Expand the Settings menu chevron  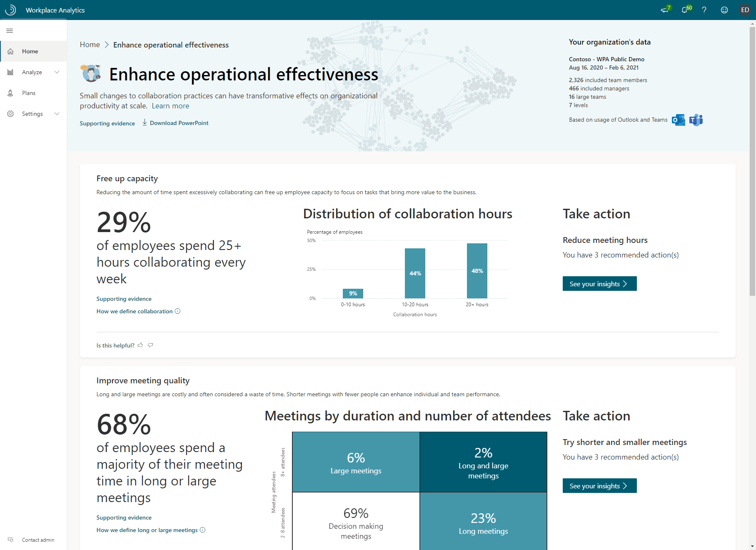click(57, 114)
